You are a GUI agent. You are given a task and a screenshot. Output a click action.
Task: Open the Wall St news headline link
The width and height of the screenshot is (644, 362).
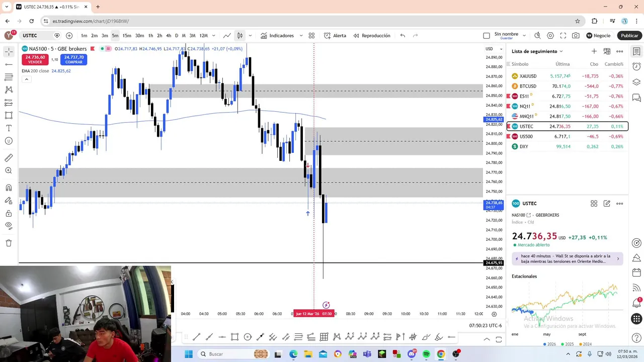coord(568,259)
